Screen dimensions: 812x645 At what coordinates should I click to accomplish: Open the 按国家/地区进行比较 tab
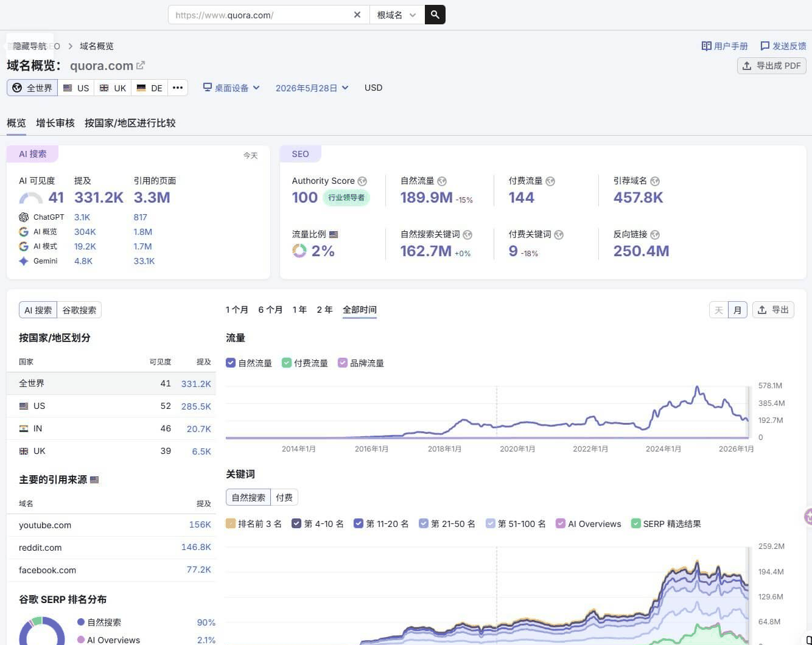(x=130, y=123)
